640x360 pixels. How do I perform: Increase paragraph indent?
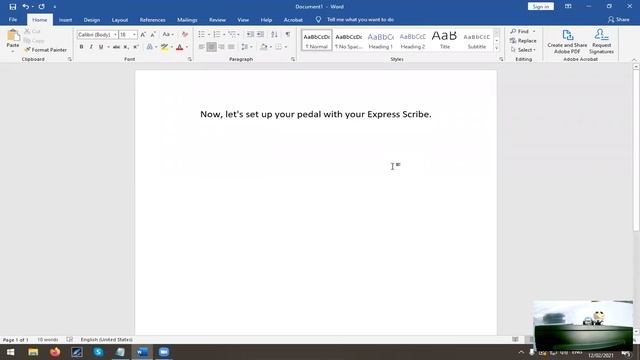260,35
